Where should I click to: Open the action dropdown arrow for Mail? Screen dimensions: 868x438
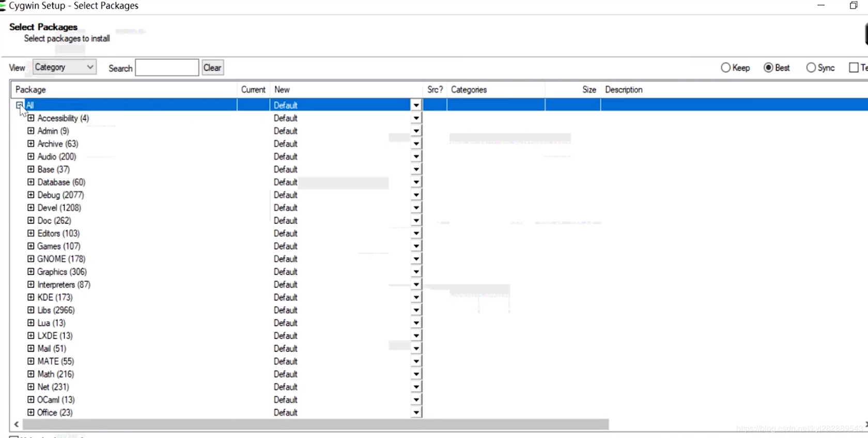click(x=416, y=349)
